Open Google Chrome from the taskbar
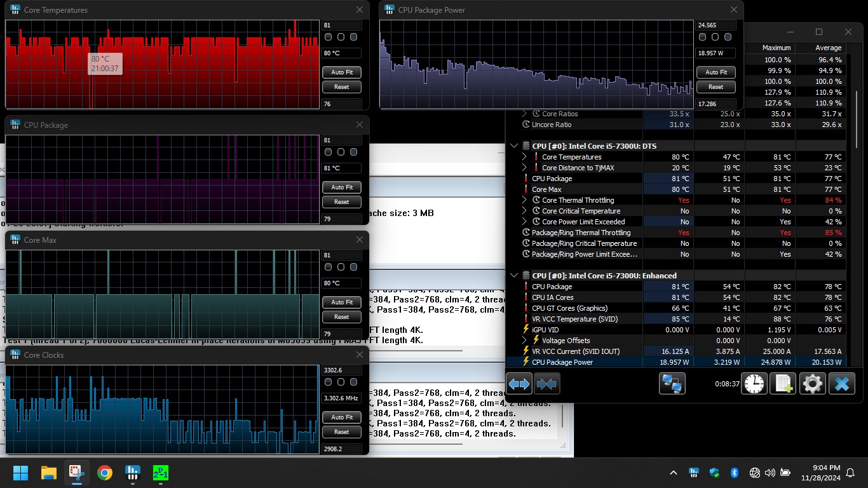 pyautogui.click(x=105, y=473)
